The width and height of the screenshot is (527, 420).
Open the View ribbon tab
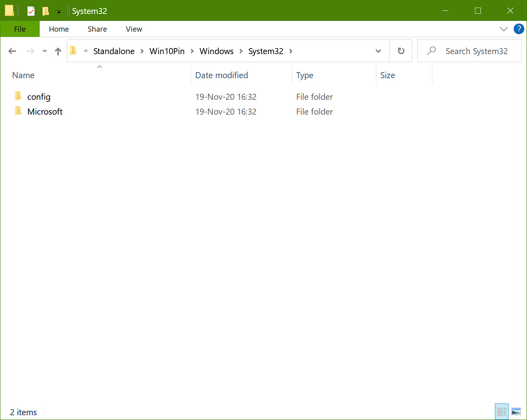pos(133,29)
